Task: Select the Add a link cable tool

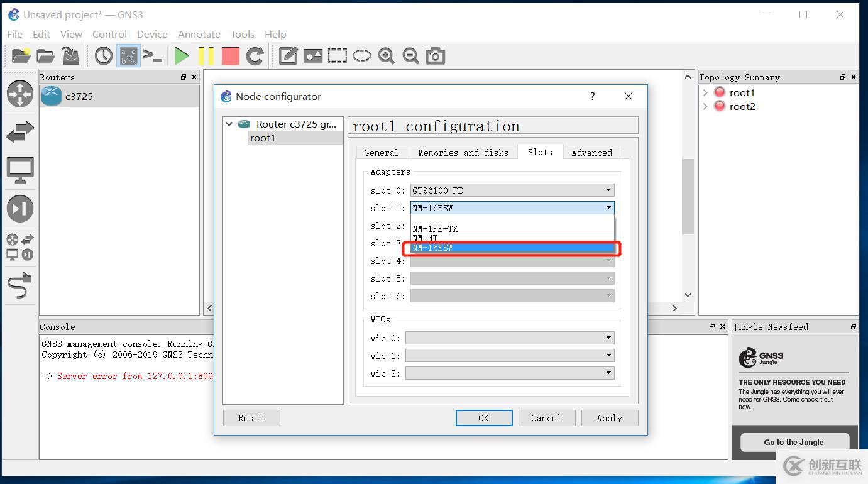Action: point(20,285)
